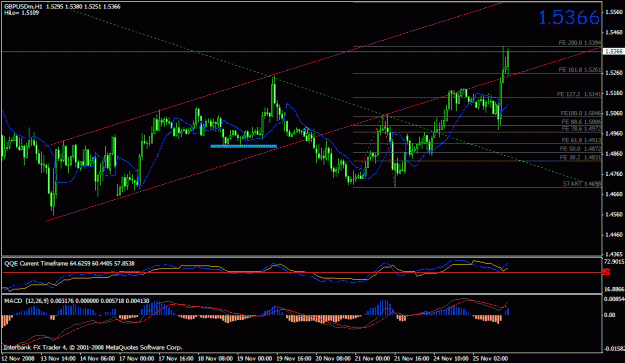Click the QQE scale value 72.9015

click(x=614, y=262)
